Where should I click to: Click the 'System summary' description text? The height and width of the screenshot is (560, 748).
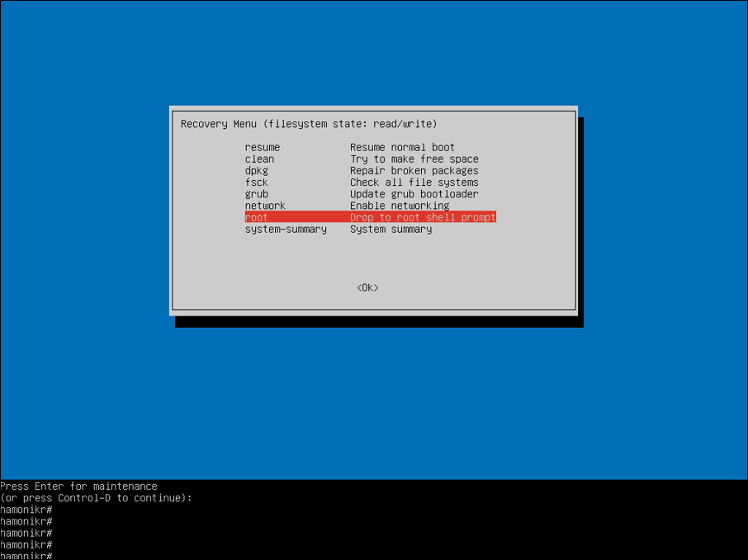(x=391, y=229)
